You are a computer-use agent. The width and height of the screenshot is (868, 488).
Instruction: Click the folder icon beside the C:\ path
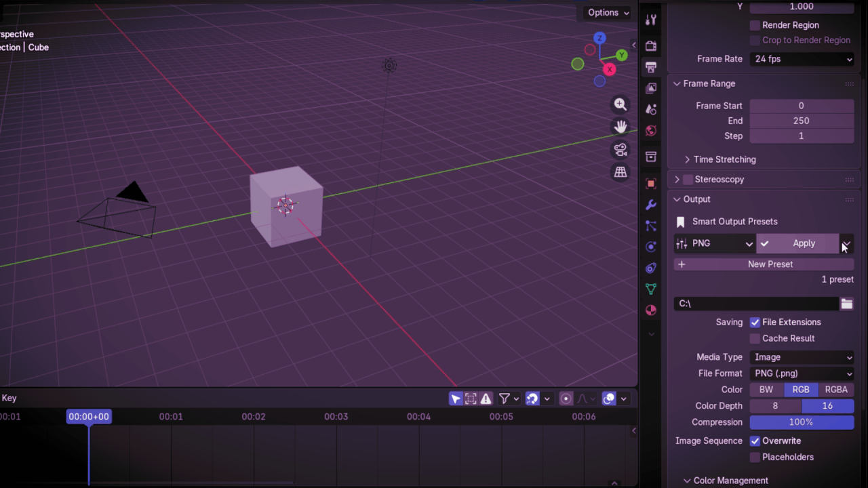pyautogui.click(x=846, y=304)
